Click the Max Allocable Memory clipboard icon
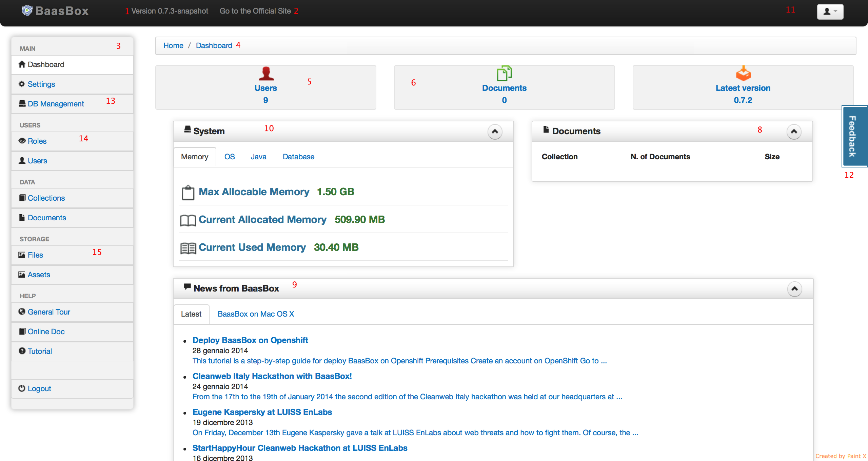The width and height of the screenshot is (868, 461). (x=188, y=193)
